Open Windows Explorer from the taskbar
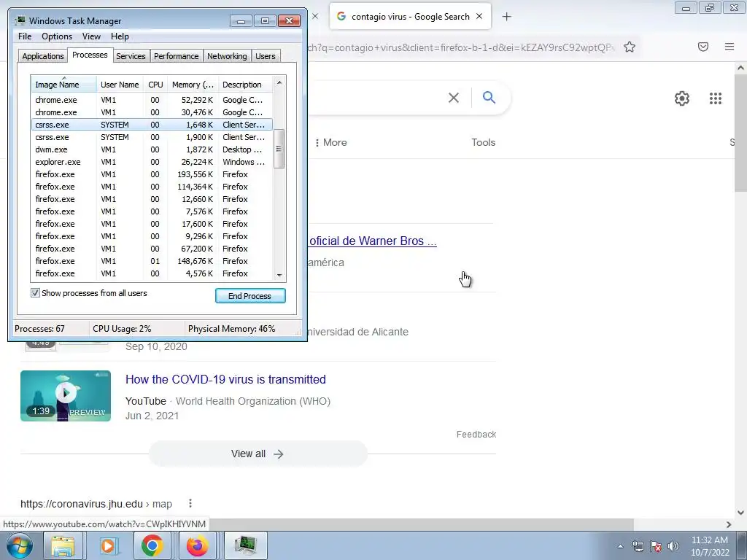The width and height of the screenshot is (747, 560). pyautogui.click(x=63, y=545)
